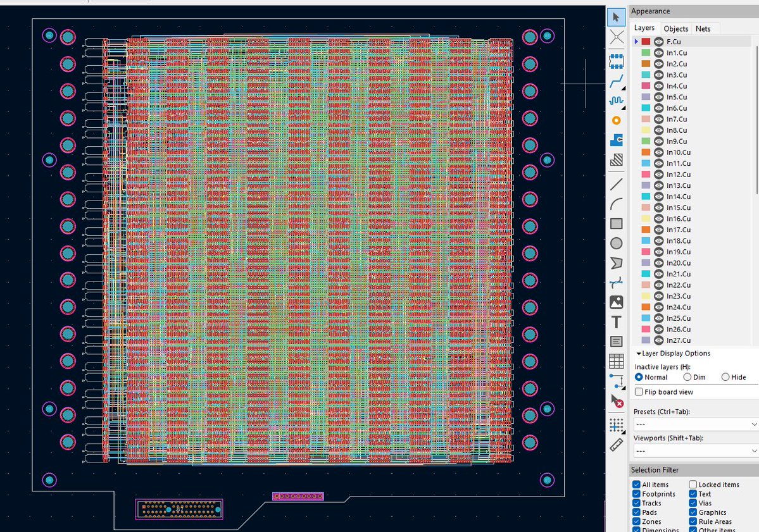
Task: Toggle the Rule Areas filter checkbox
Action: pos(693,521)
